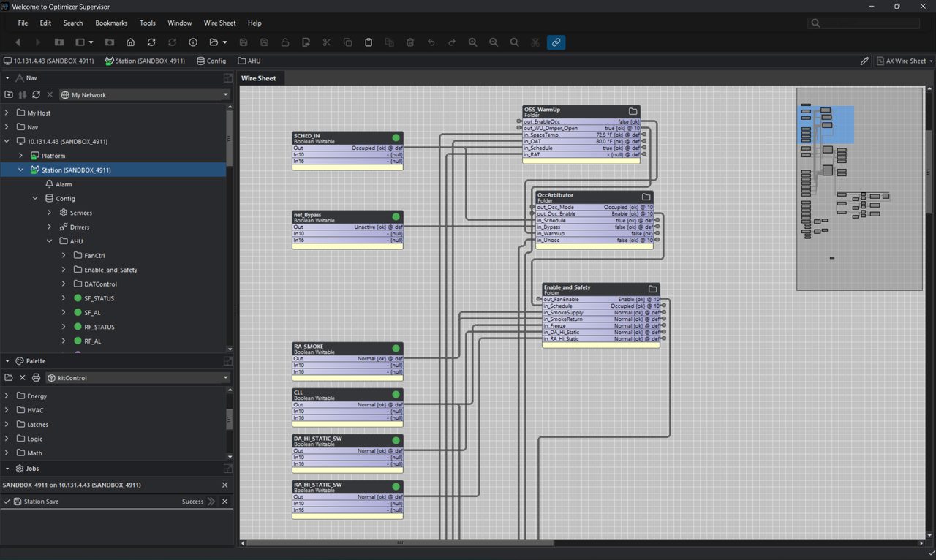Click the Up Level folder toolbar icon
This screenshot has height=560, width=936.
pyautogui.click(x=59, y=42)
